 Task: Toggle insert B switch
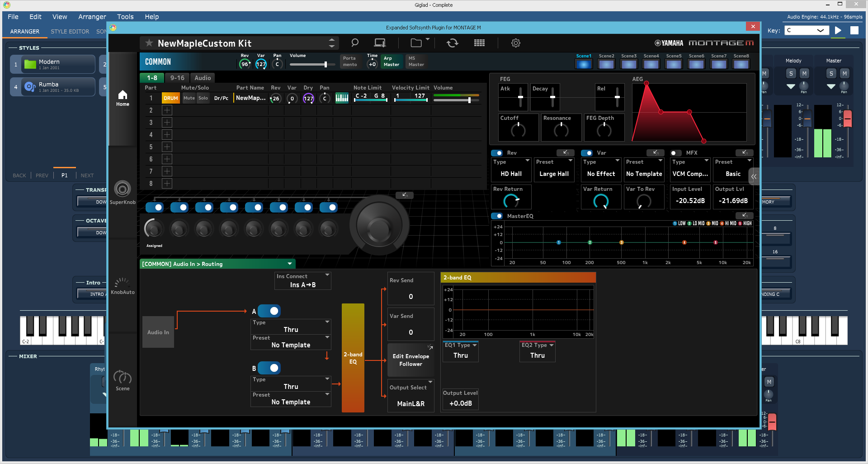[269, 368]
